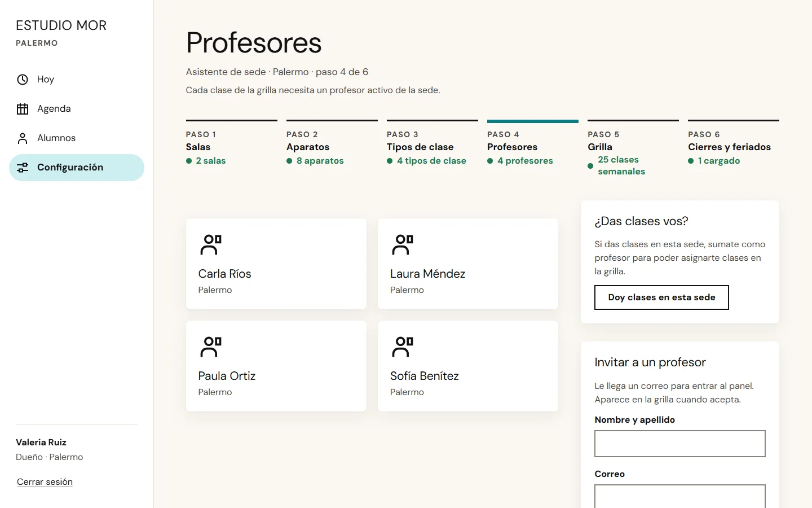Select Configuración in the sidebar
This screenshot has width=812, height=508.
coord(77,168)
